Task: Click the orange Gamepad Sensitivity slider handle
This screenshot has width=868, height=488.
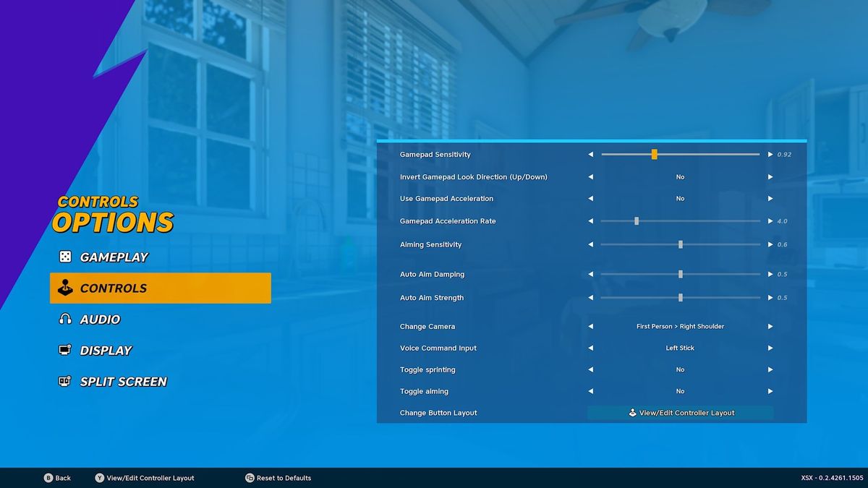Action: (654, 154)
